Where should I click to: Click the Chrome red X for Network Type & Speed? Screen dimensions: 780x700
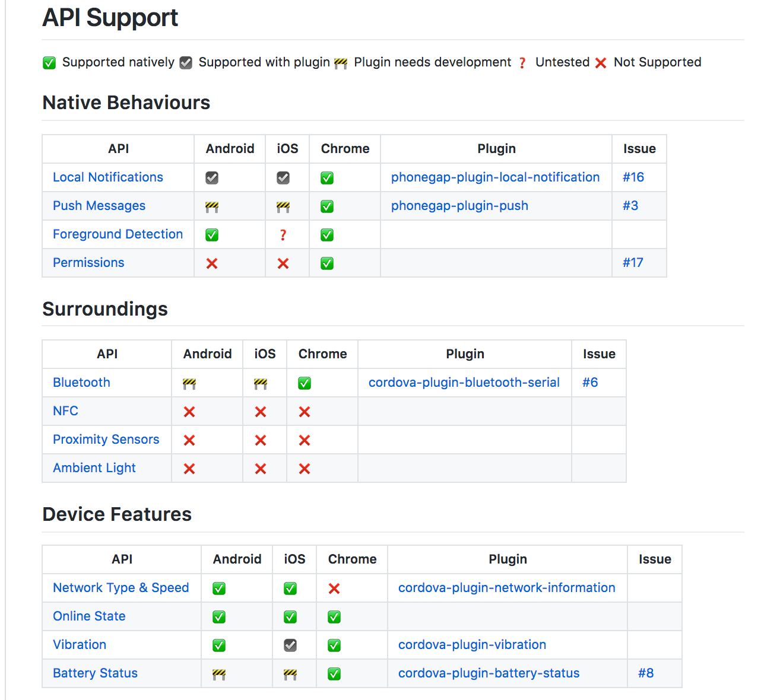(x=334, y=588)
